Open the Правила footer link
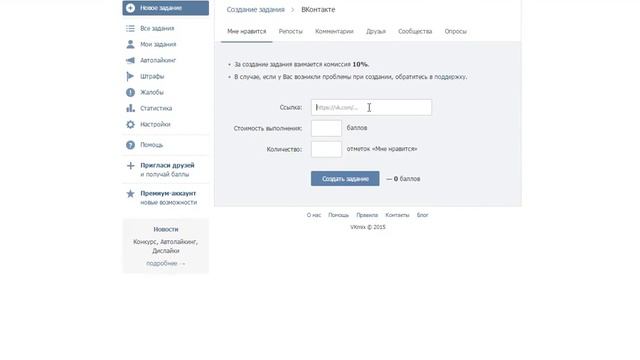The width and height of the screenshot is (640, 360). 367,215
